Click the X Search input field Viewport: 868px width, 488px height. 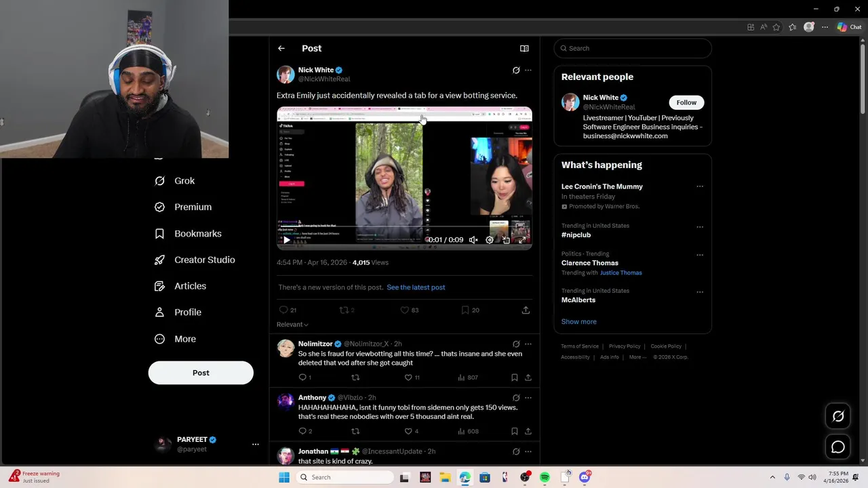633,48
